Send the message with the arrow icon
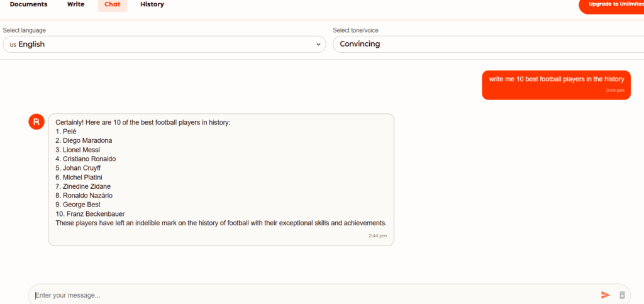Screen dimensions: 644x304 click(x=605, y=295)
